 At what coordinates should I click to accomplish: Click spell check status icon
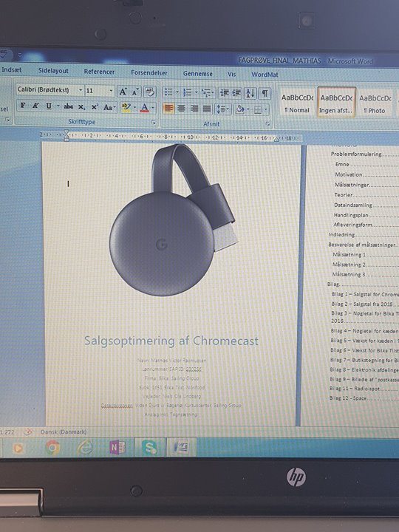pos(28,432)
